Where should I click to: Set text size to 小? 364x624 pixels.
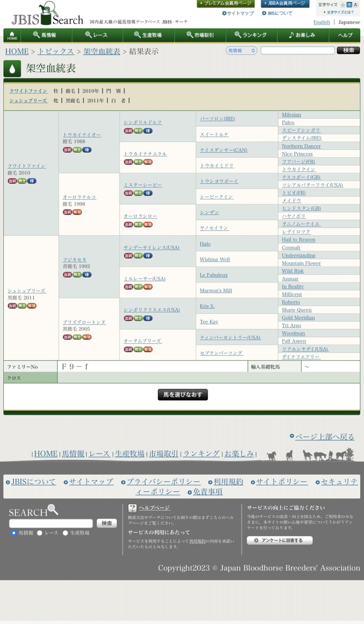[x=343, y=5]
